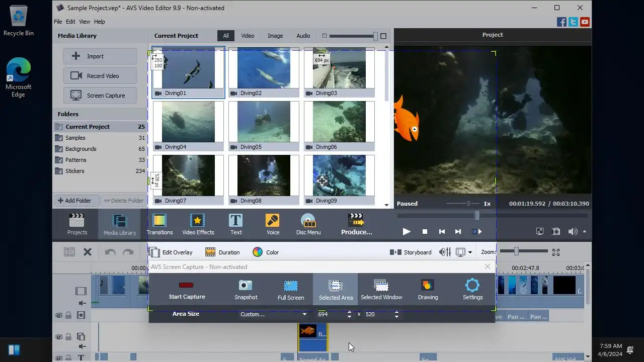Select Full Screen capture mode
The image size is (644, 362).
(x=291, y=290)
